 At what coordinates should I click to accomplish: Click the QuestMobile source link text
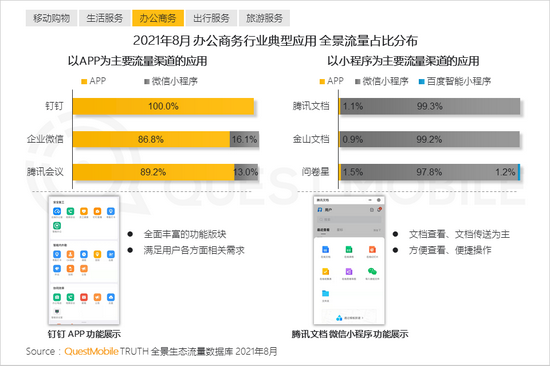91,351
